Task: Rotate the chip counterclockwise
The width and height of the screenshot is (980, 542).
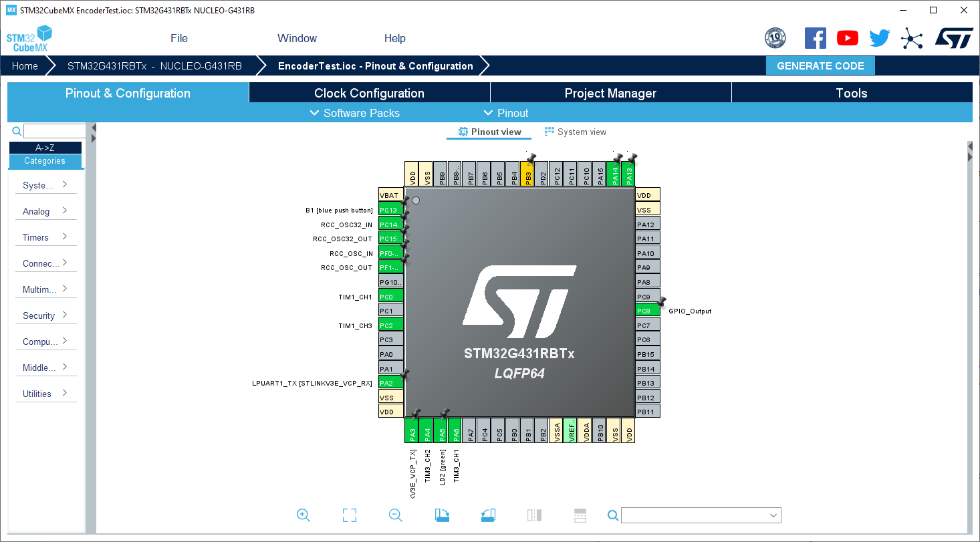Action: click(488, 515)
